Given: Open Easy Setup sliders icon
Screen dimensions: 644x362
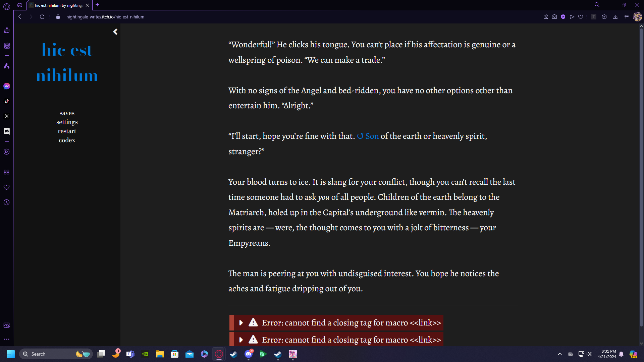Looking at the screenshot, I should click(x=626, y=17).
